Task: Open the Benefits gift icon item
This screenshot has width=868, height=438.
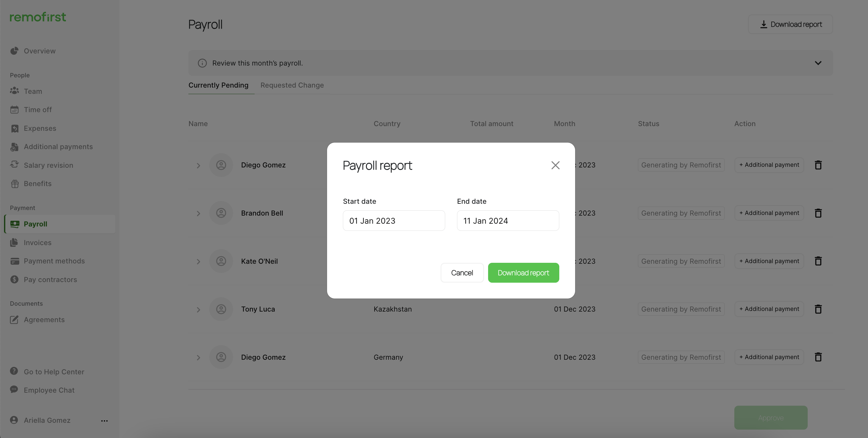Action: (15, 184)
